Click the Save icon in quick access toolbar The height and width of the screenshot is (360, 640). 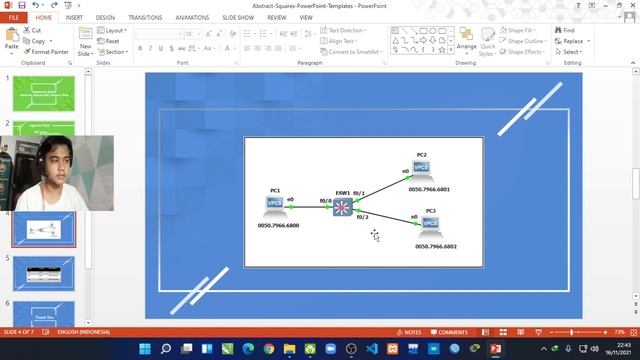22,5
